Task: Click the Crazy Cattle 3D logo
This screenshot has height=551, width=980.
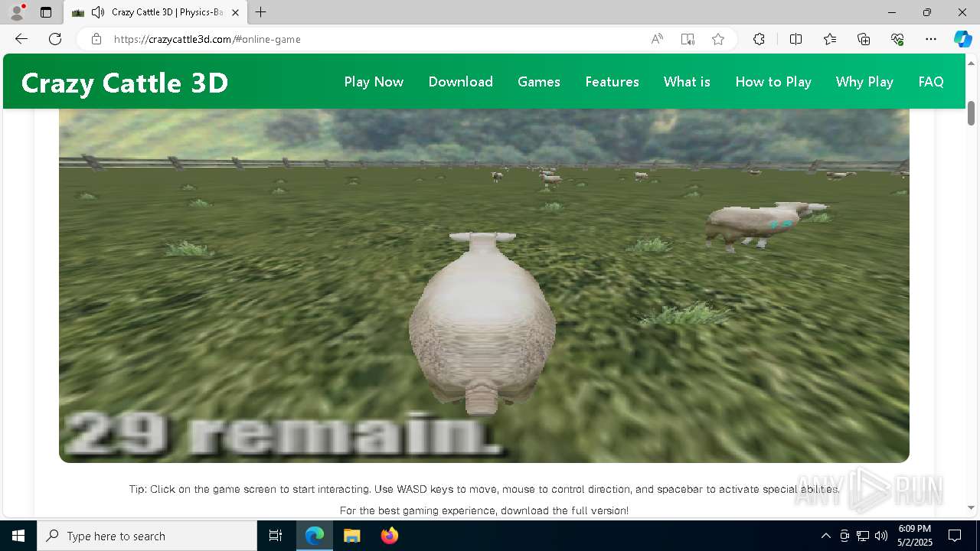Action: (x=125, y=83)
